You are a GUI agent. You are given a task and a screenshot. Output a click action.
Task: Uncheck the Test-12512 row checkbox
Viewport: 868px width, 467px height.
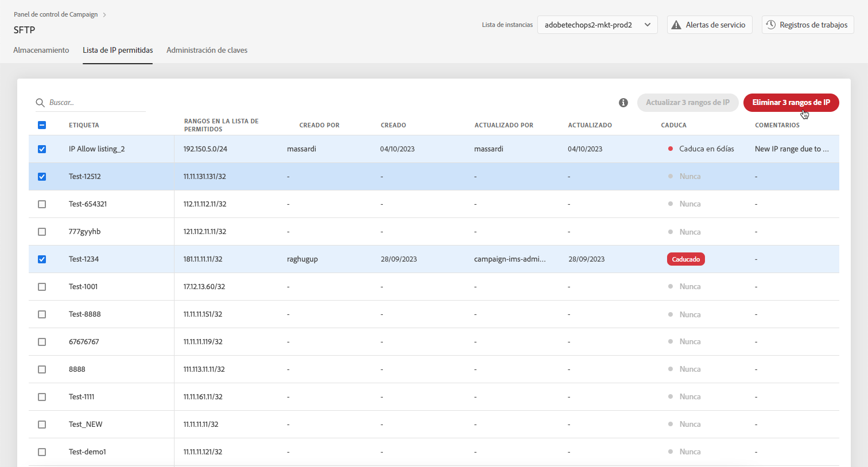click(42, 177)
